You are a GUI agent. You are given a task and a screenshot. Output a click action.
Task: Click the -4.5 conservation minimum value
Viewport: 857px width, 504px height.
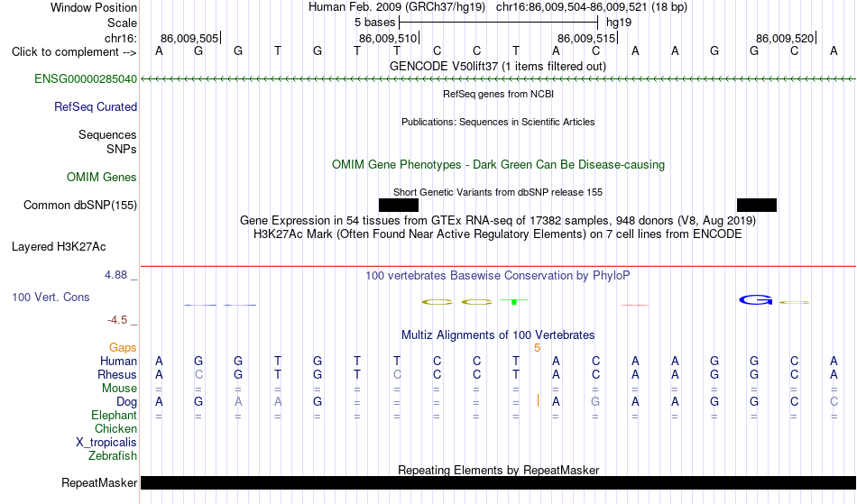point(117,320)
